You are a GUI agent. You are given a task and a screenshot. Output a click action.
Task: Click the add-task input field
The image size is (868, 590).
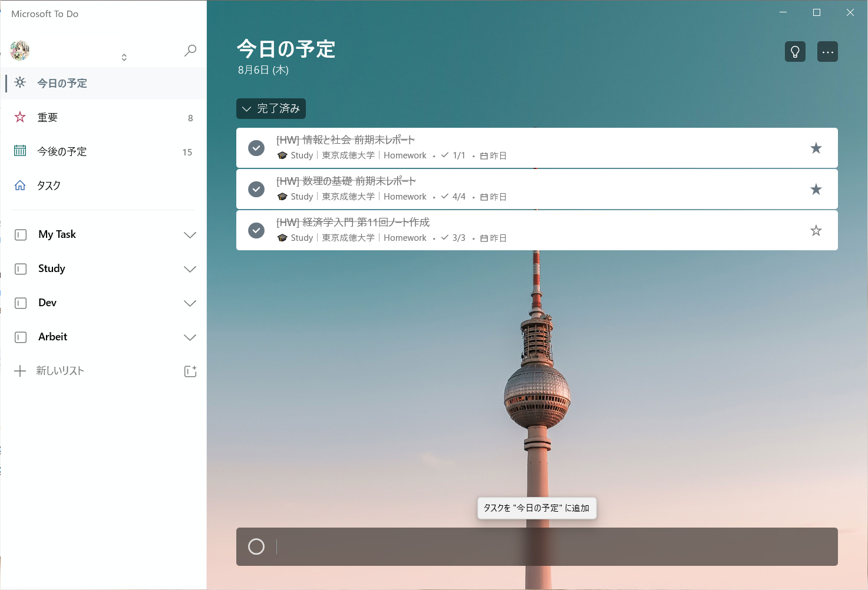[548, 547]
